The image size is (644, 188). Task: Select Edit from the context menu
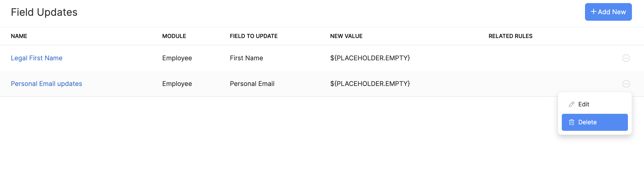point(583,105)
